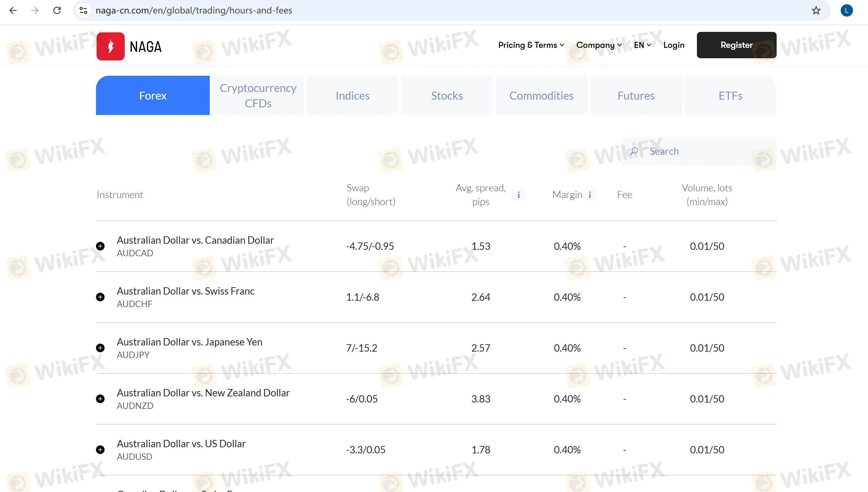Open site information icon in address bar
Viewport: 868px width, 492px height.
click(83, 10)
